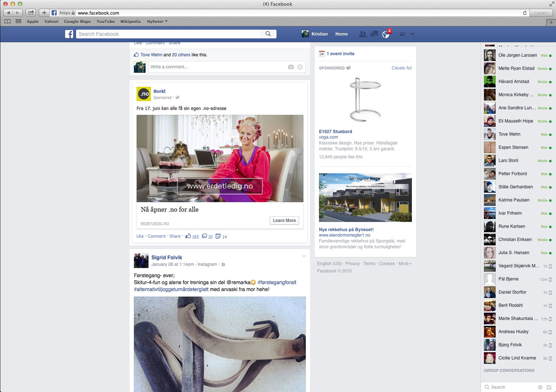
Task: Open the E1027 Stuebord ad title
Action: [335, 132]
